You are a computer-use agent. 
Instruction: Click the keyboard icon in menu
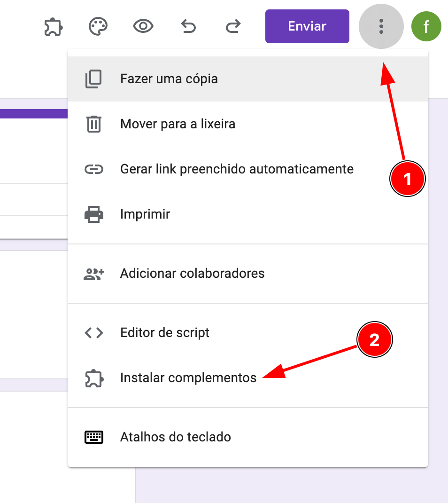[94, 437]
